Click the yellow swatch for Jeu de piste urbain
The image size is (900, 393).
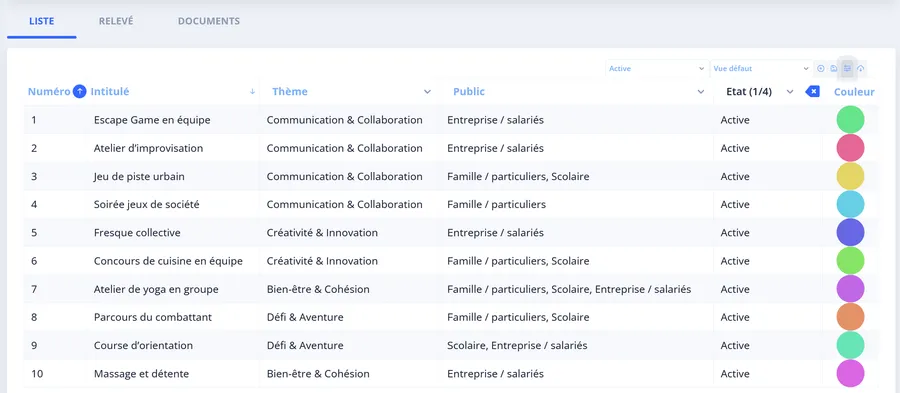coord(850,176)
